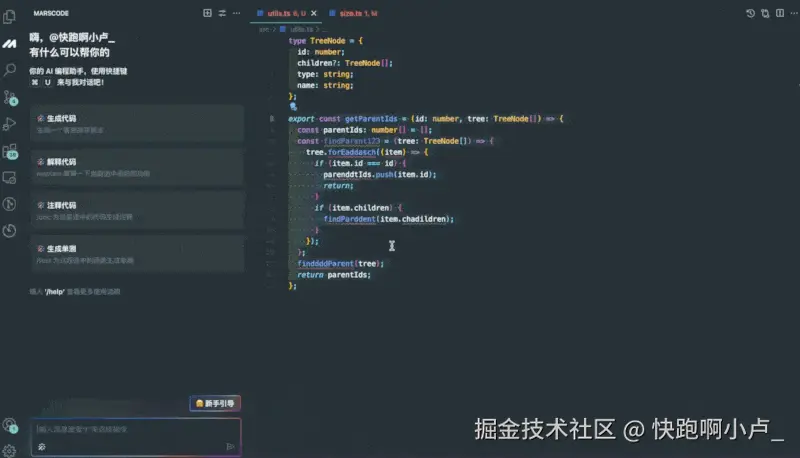Click the AI sparkle icon above export line
This screenshot has height=458, width=800.
coord(293,107)
